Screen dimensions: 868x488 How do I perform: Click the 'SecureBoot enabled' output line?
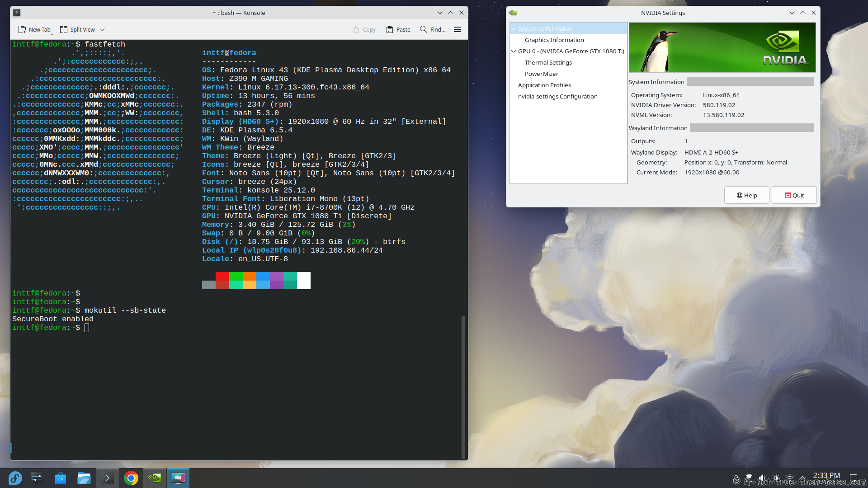53,319
